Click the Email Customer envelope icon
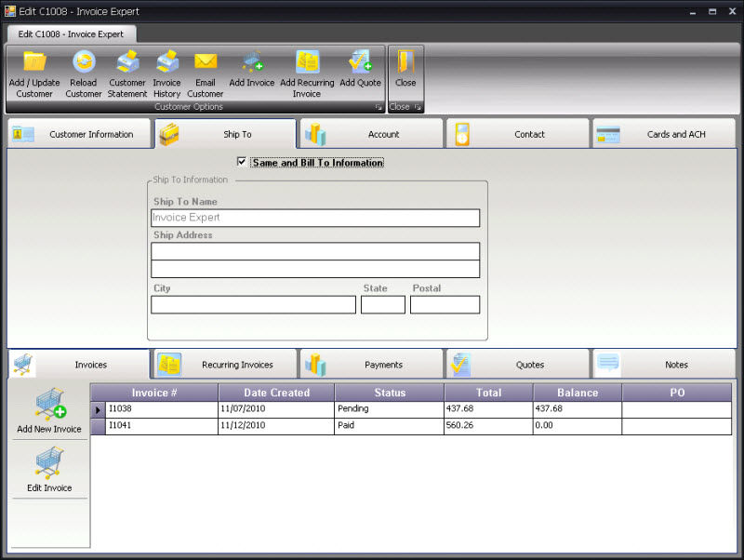 206,61
